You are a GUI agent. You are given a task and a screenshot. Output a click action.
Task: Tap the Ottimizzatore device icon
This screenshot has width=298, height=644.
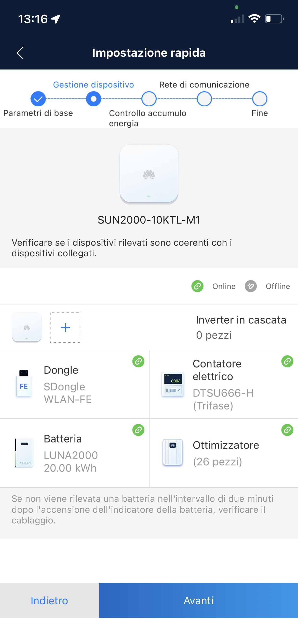point(173,453)
